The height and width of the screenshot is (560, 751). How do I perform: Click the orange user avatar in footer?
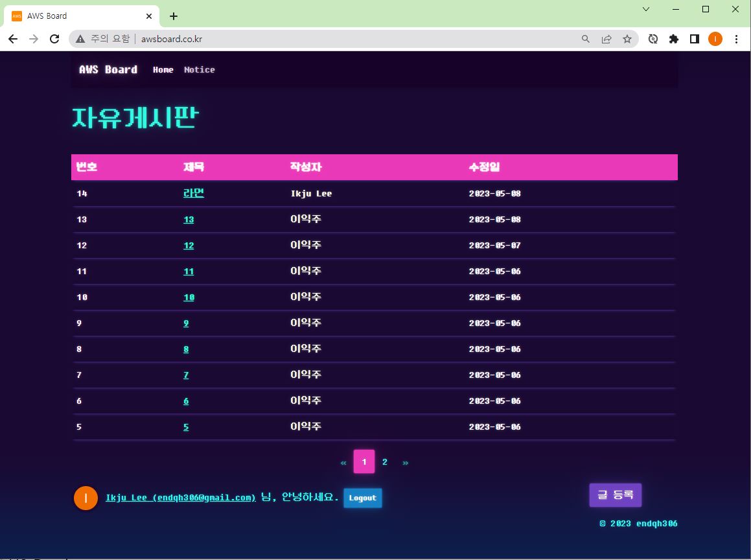86,498
